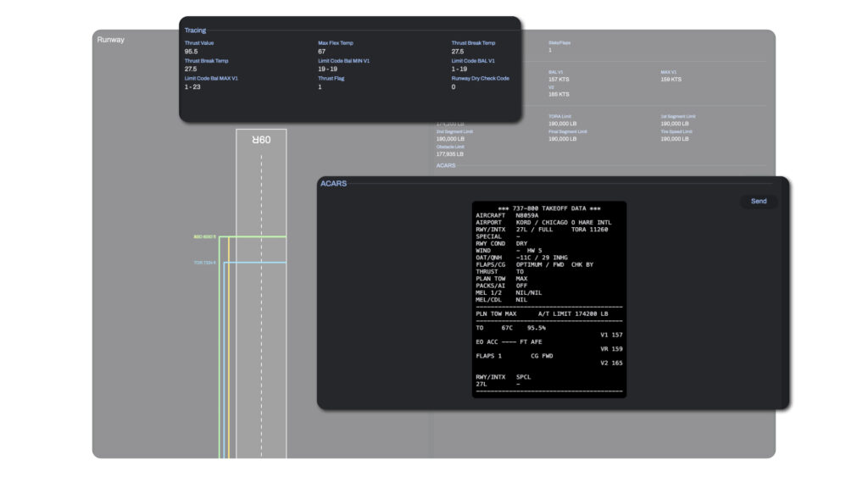
Task: Click the Send button in ACARS panel
Action: (x=758, y=202)
